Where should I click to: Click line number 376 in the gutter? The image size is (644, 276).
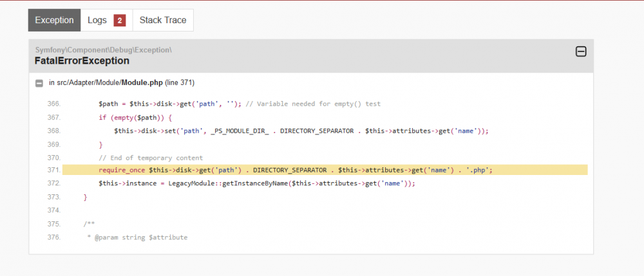click(x=53, y=237)
